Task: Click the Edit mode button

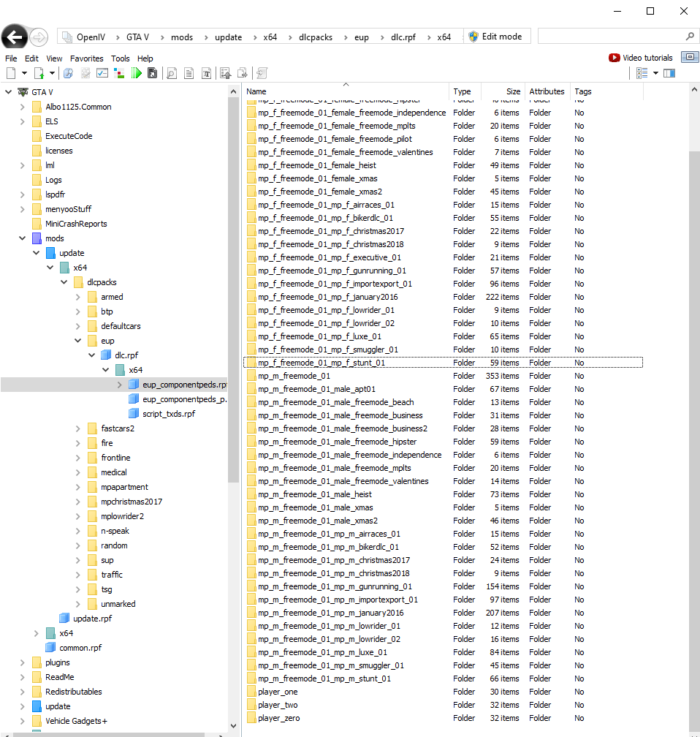Action: coord(497,37)
